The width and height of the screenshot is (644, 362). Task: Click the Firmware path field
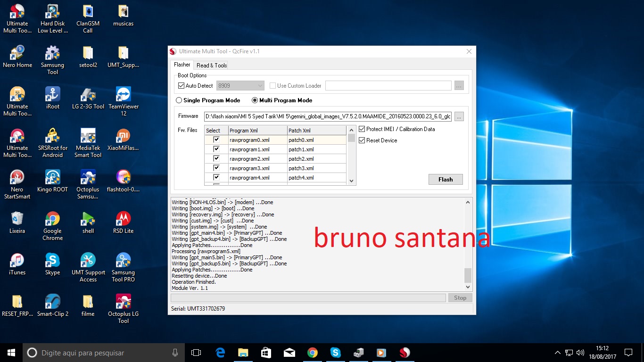click(328, 116)
